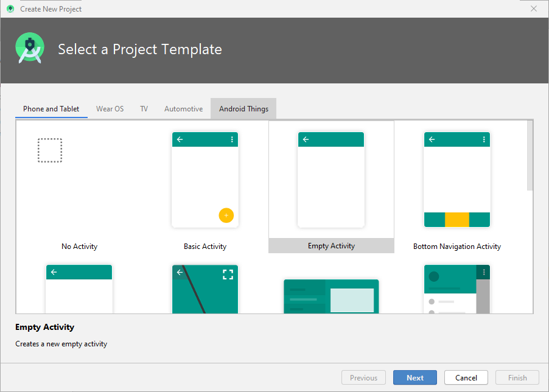
Task: Open the TV template category
Action: (x=144, y=108)
